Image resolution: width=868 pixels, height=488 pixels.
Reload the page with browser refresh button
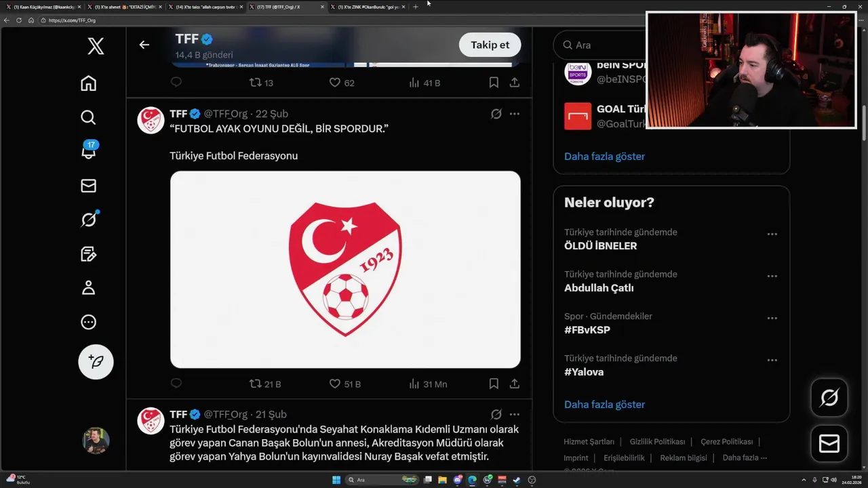point(19,20)
